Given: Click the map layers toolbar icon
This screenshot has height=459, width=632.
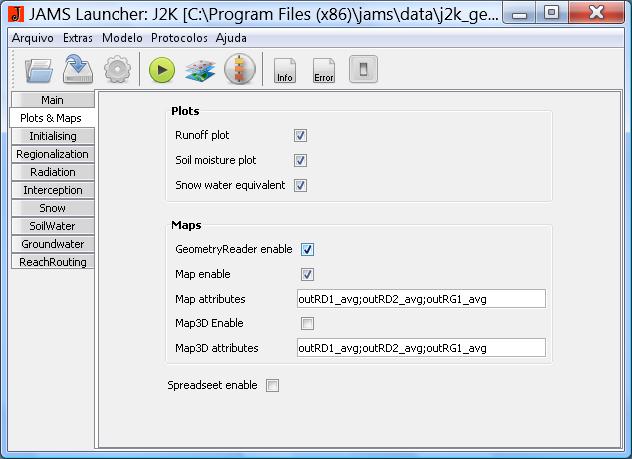Looking at the screenshot, I should [x=200, y=70].
